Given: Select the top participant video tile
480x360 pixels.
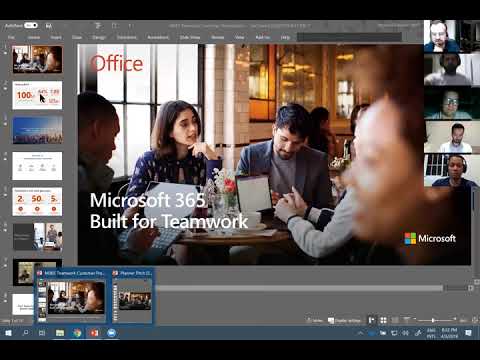Looking at the screenshot, I should (x=452, y=36).
